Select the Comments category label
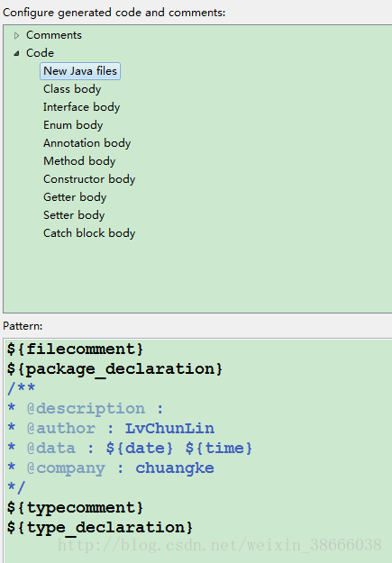 point(54,35)
